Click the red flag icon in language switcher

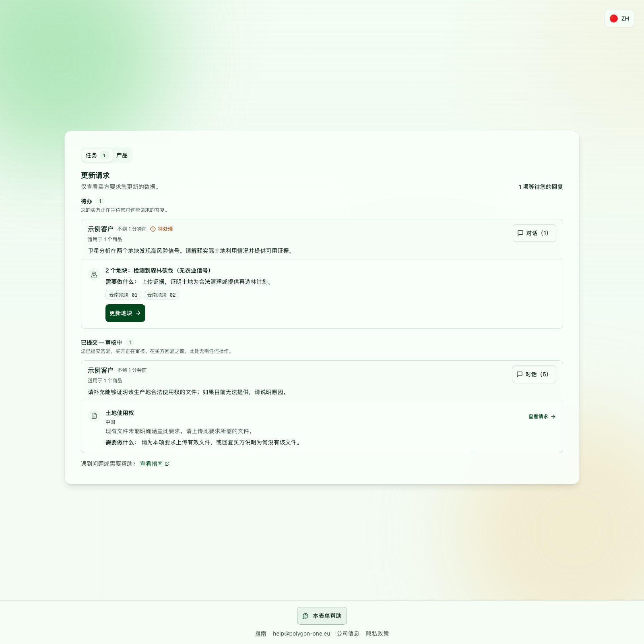coord(614,19)
